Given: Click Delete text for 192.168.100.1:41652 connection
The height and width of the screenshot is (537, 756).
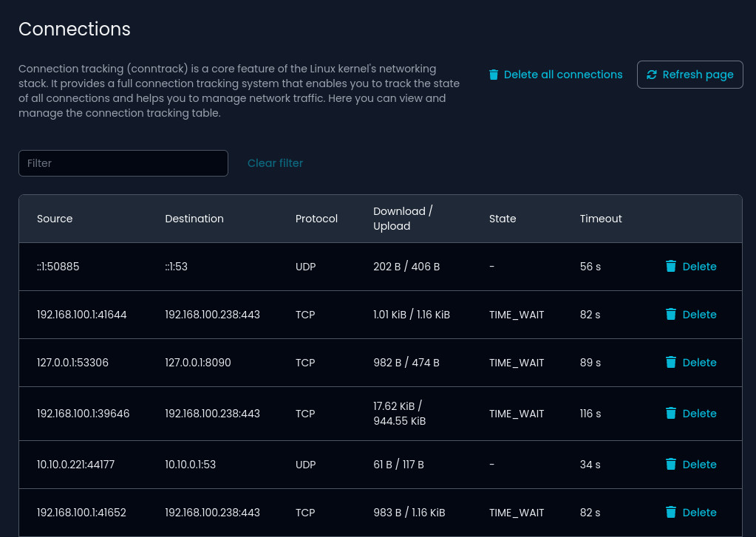Looking at the screenshot, I should point(700,513).
